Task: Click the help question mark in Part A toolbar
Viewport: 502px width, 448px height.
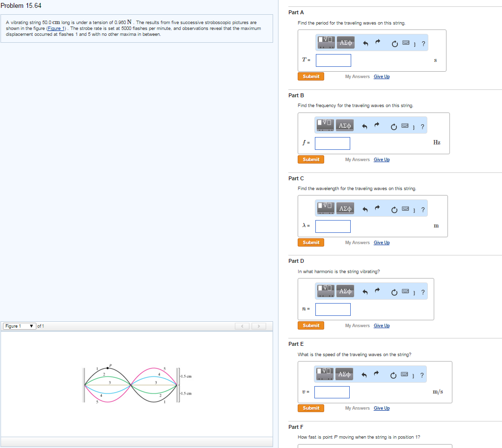Action: coord(423,43)
